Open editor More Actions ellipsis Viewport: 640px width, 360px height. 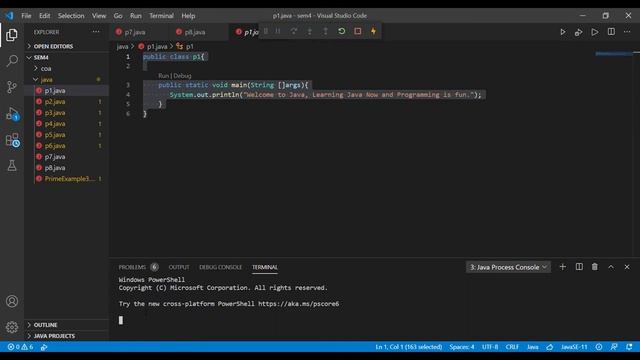[627, 32]
